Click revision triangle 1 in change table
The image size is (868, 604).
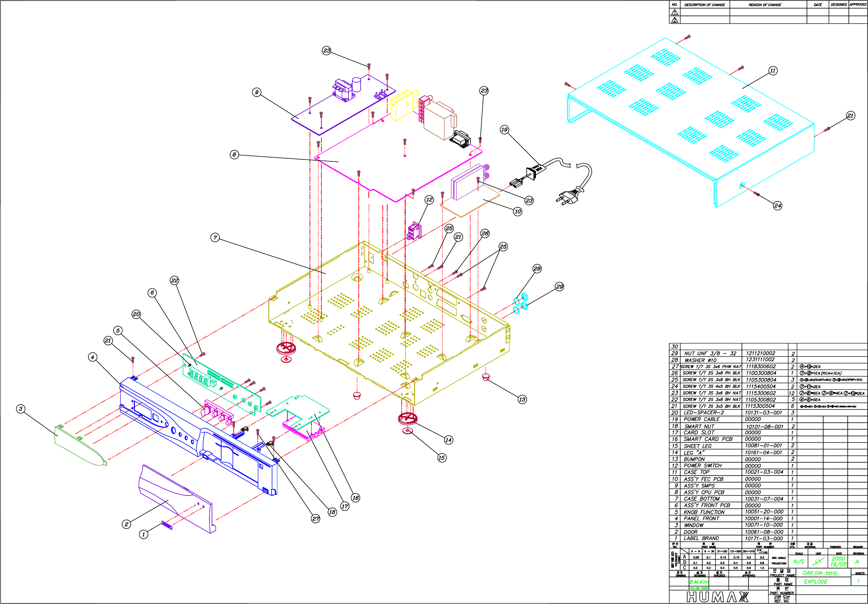pyautogui.click(x=675, y=12)
